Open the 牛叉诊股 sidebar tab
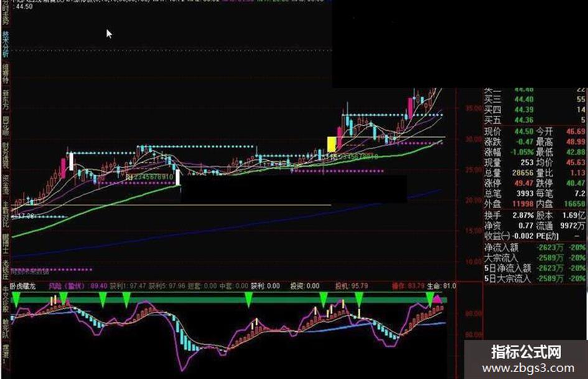Screen dimensions: 588x379 click(x=5, y=300)
